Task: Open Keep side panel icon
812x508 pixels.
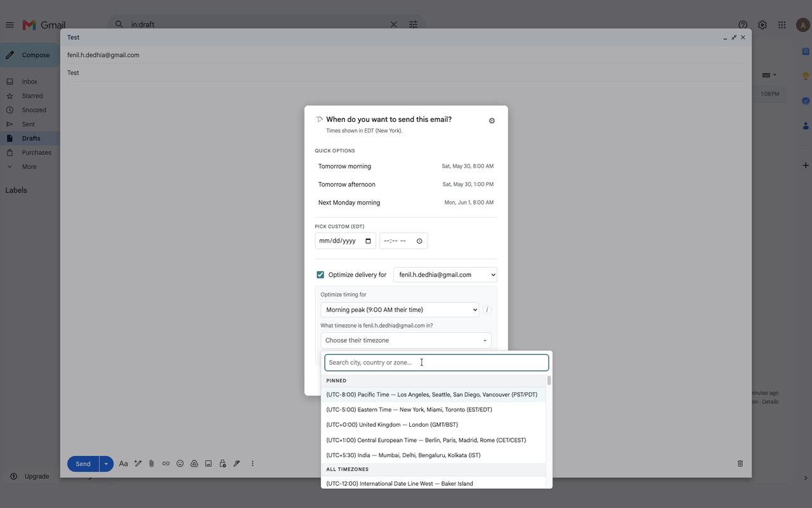Action: (x=806, y=76)
